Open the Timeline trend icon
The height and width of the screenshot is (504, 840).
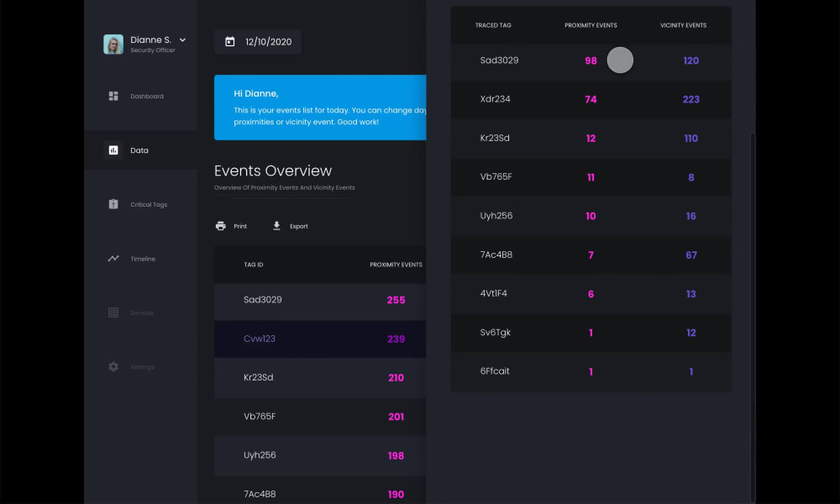tap(113, 258)
